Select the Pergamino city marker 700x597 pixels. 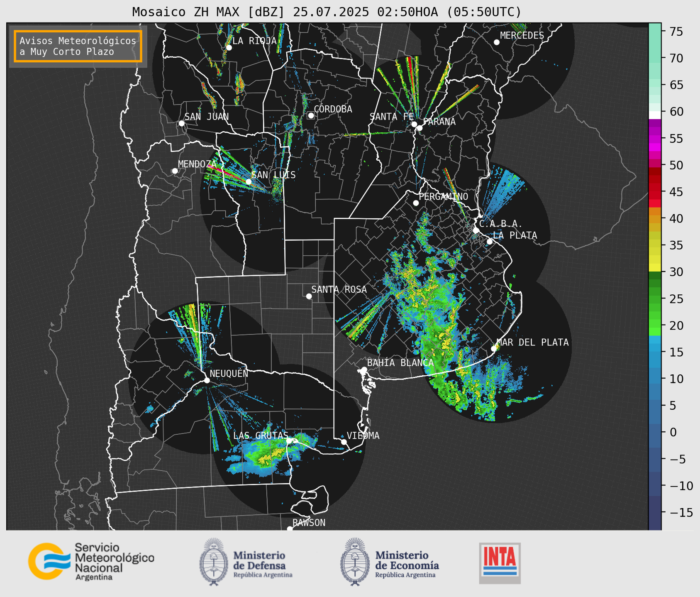coord(416,203)
